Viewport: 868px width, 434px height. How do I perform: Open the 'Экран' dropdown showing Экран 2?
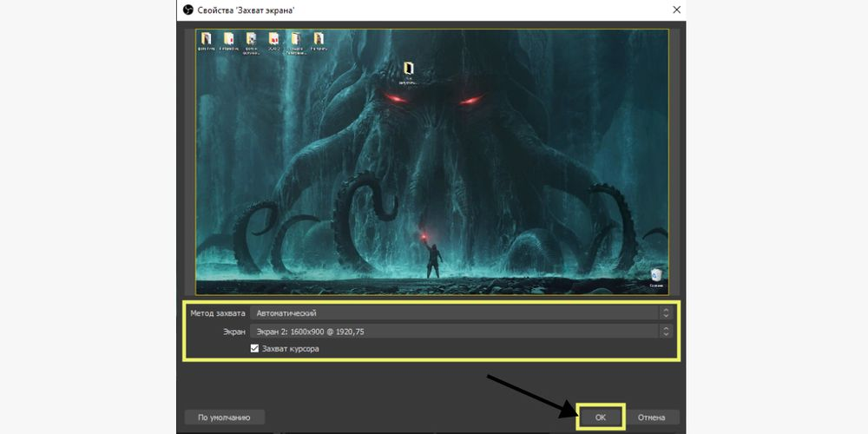(461, 332)
